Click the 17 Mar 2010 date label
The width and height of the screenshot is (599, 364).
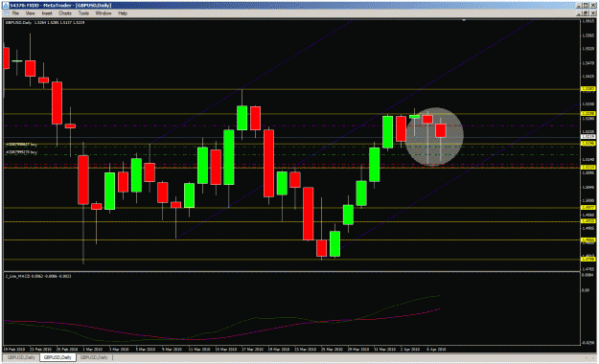pyautogui.click(x=252, y=349)
